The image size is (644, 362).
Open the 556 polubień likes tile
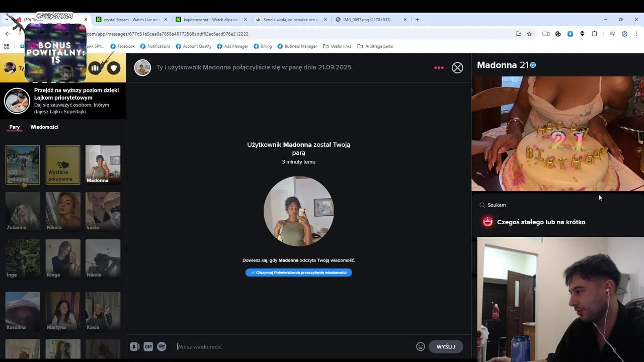point(23,165)
